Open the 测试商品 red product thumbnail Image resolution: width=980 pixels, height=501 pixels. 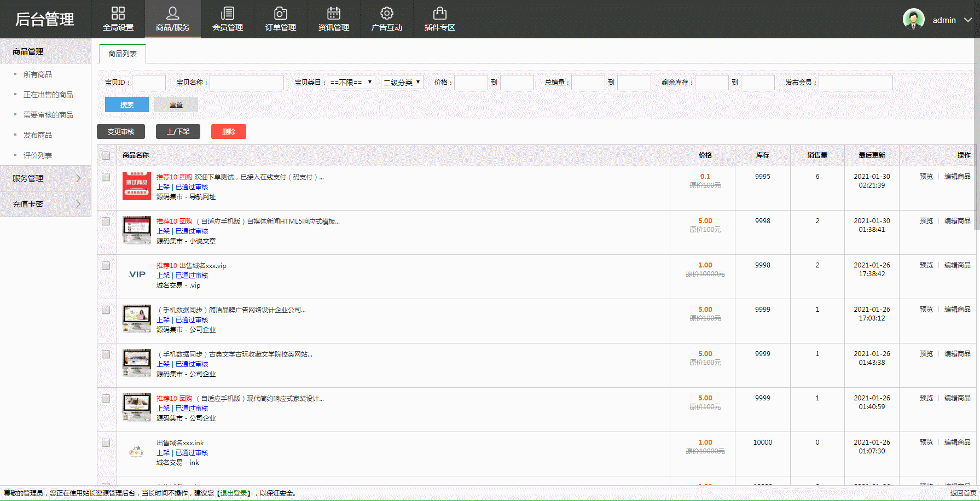tap(137, 186)
